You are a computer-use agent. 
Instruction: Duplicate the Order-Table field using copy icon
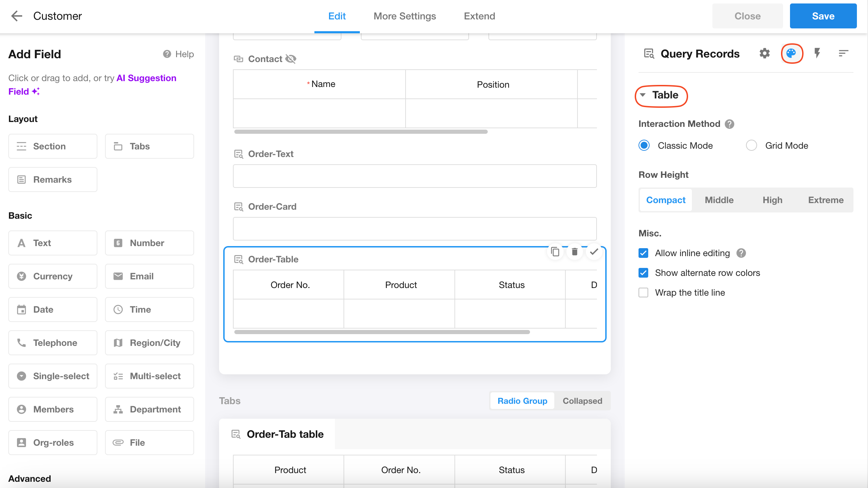click(x=555, y=252)
